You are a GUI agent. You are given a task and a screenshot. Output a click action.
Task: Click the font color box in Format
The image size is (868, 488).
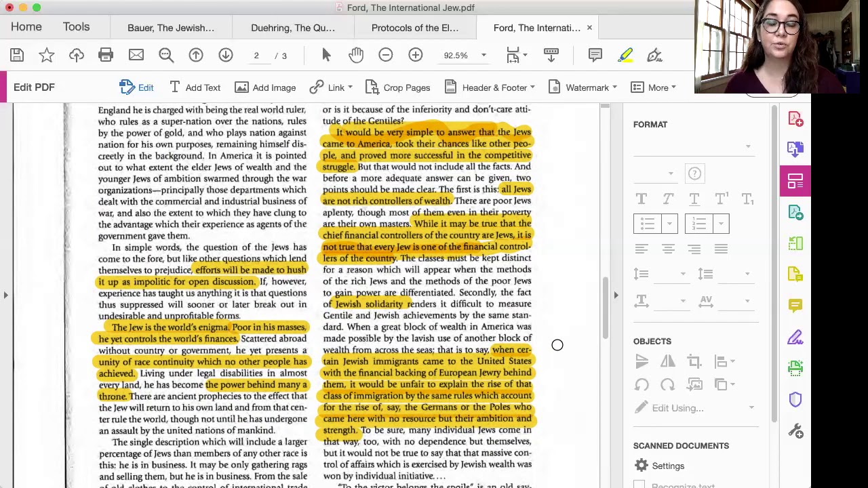tap(694, 174)
